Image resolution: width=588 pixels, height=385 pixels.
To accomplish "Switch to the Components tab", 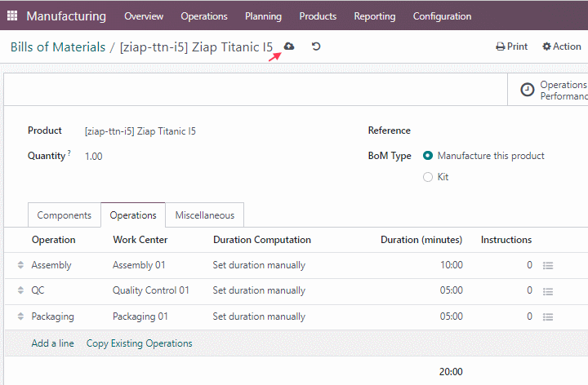I will click(65, 215).
